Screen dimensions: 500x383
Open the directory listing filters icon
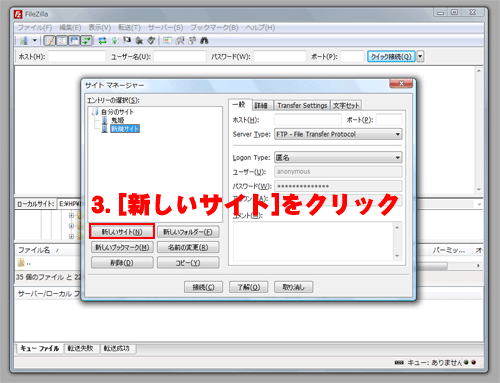(167, 41)
